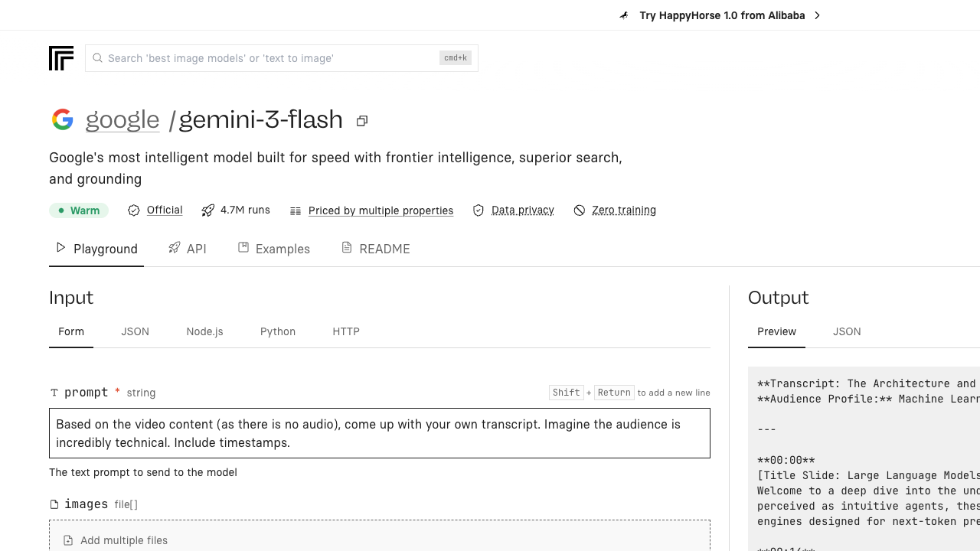Open Priced by multiple properties link
The width and height of the screenshot is (980, 551).
(381, 210)
